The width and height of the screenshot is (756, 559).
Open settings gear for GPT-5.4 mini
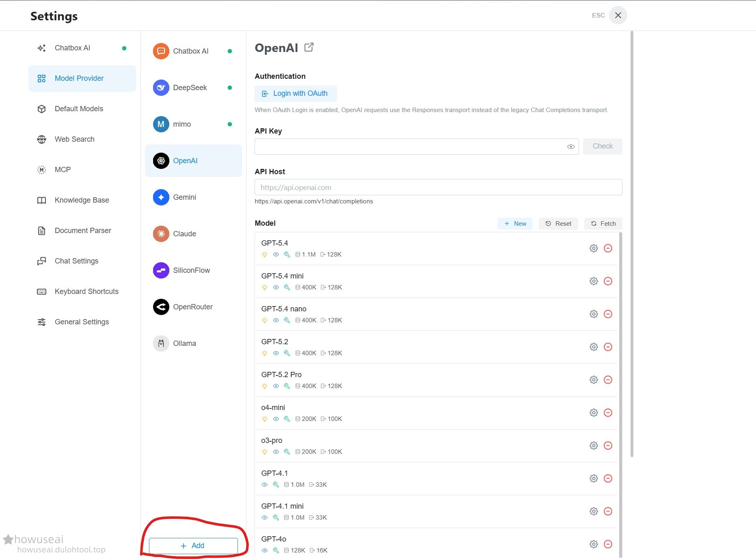point(594,281)
